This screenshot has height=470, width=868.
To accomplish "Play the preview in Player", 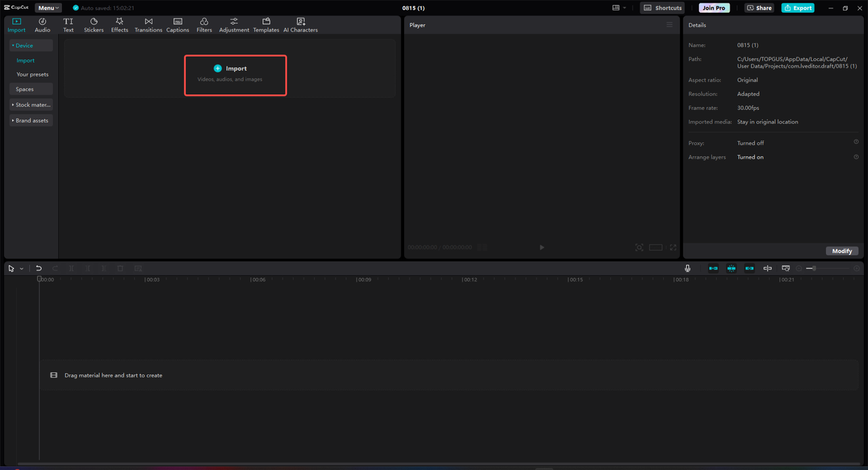I will click(542, 248).
